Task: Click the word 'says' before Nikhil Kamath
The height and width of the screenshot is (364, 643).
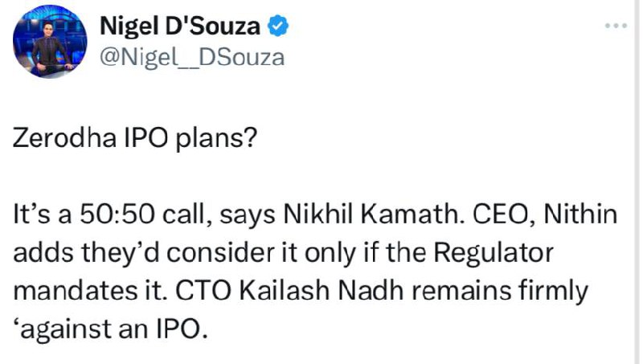Action: (x=248, y=216)
